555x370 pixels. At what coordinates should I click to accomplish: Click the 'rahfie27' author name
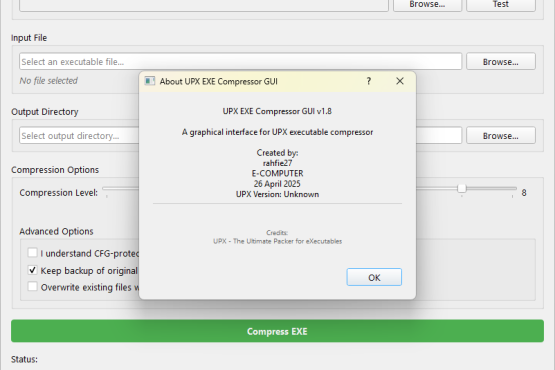tap(278, 163)
